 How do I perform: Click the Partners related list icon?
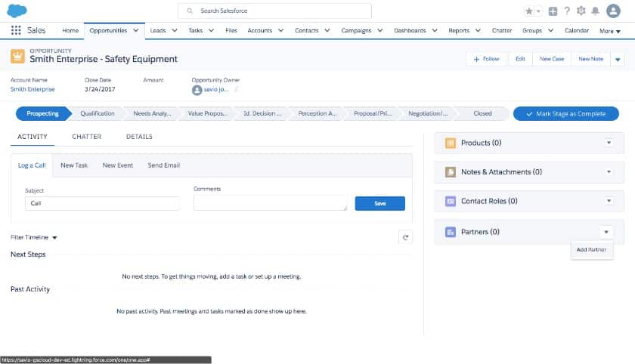(451, 232)
